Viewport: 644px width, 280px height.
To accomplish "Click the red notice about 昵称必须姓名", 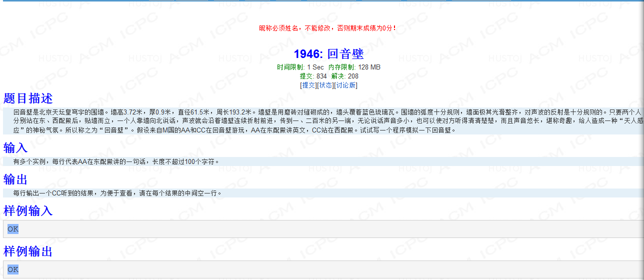I will (x=328, y=28).
